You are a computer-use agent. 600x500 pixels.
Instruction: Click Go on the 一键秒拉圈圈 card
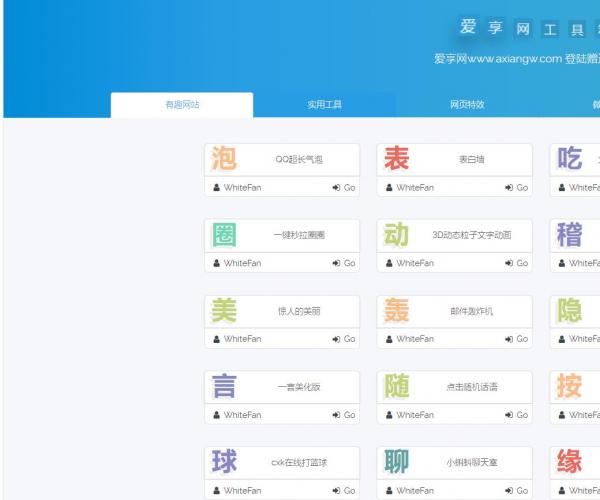pyautogui.click(x=344, y=263)
